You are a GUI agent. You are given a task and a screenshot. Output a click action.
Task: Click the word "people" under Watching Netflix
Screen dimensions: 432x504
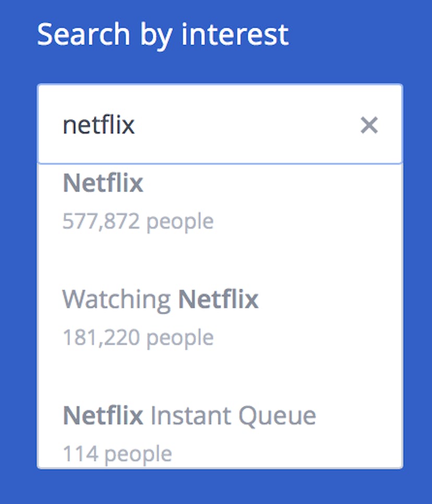click(179, 338)
